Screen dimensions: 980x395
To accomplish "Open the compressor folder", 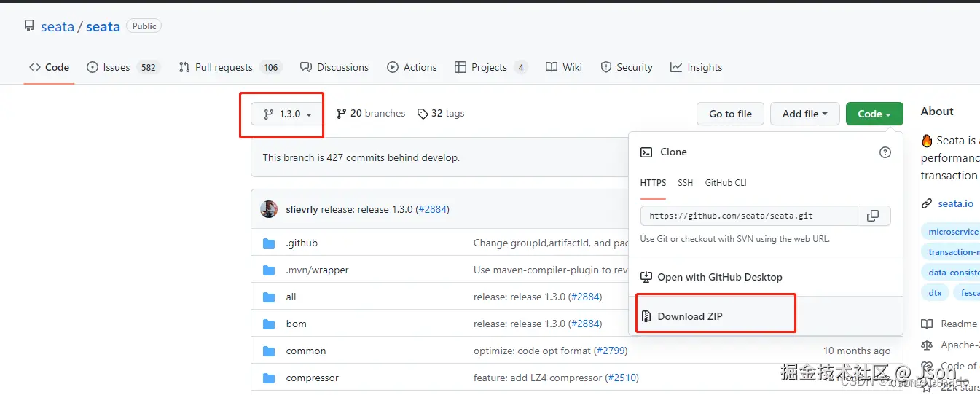I will pos(312,378).
